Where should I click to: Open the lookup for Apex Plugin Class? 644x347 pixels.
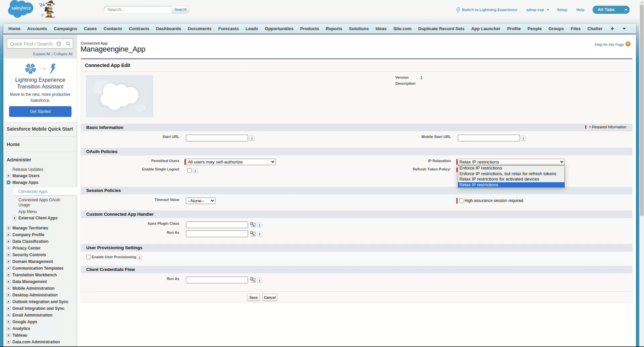(x=252, y=224)
